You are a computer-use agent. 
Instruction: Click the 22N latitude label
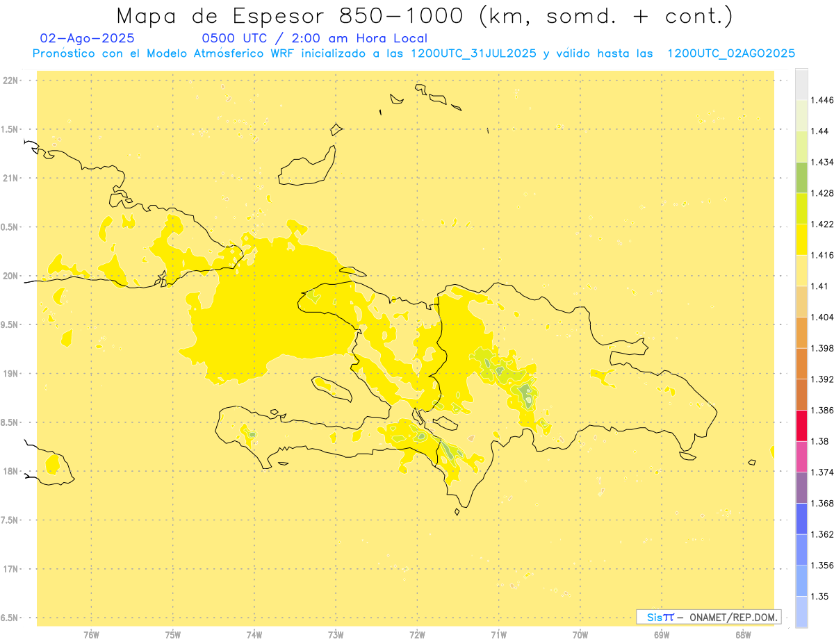pos(11,81)
